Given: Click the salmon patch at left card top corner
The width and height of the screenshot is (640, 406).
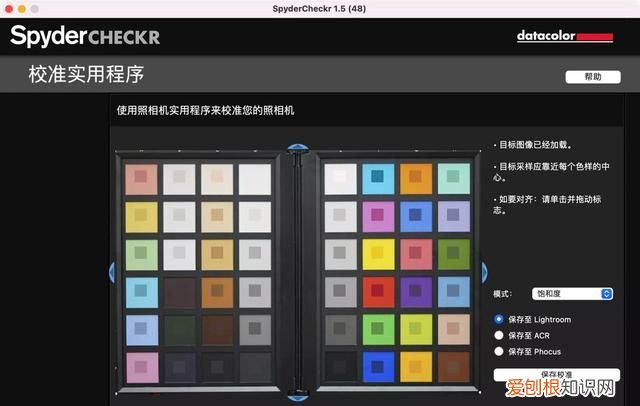Looking at the screenshot, I should [x=141, y=179].
